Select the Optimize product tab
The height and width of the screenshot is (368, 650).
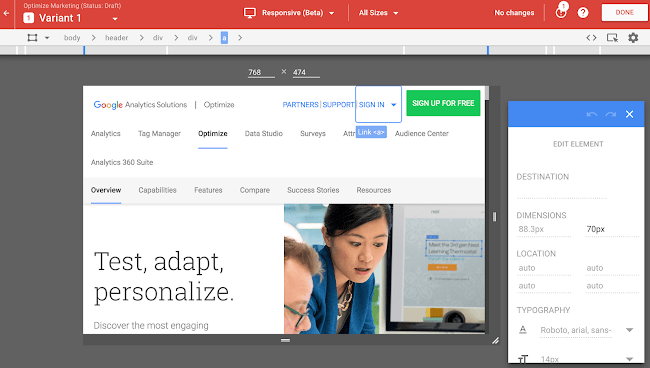click(x=213, y=133)
